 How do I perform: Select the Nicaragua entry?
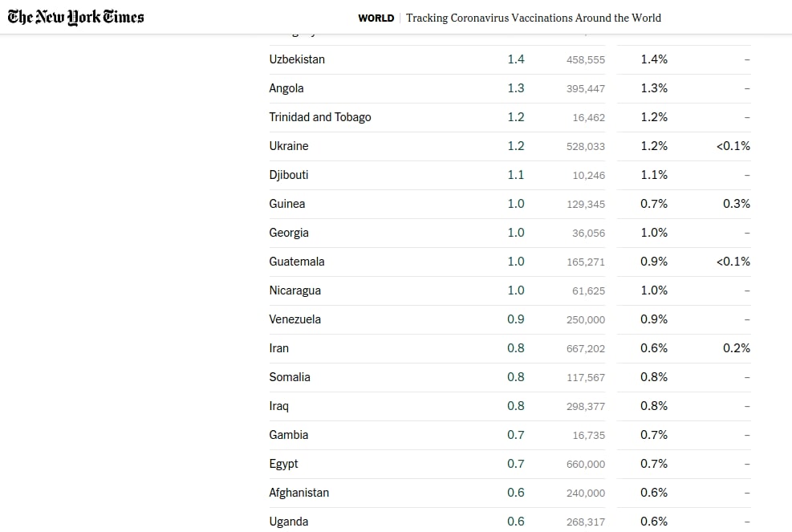295,290
